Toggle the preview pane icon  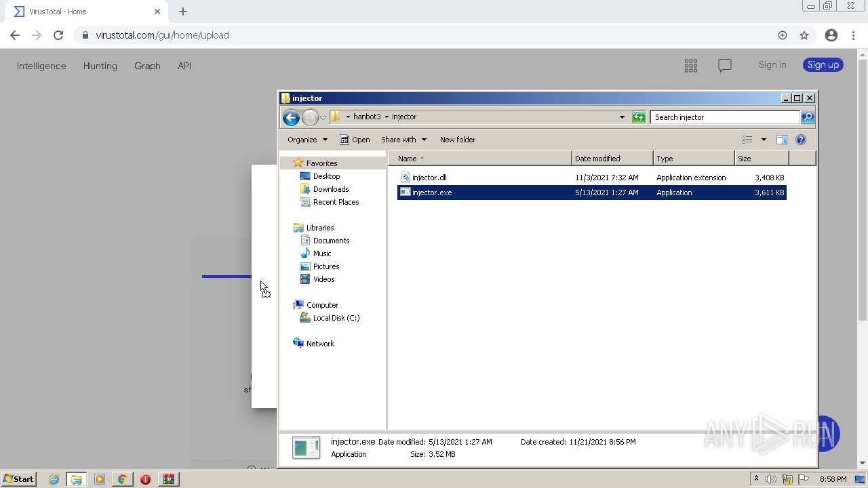[782, 140]
